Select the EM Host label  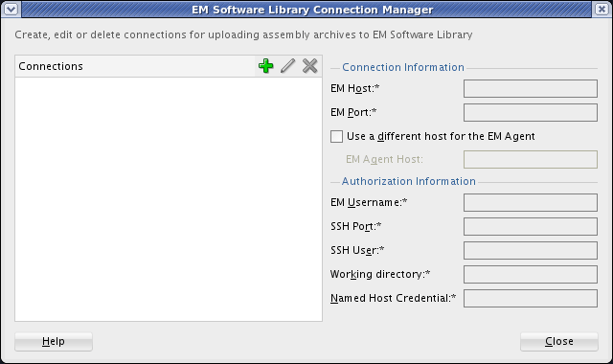[x=354, y=89]
